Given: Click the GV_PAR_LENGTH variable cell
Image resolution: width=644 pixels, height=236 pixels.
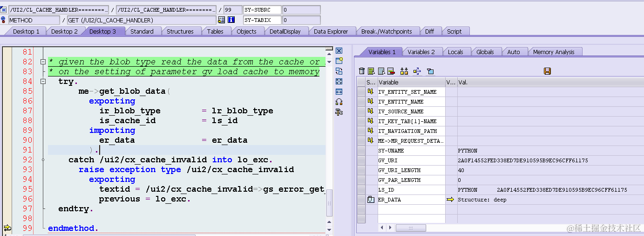Looking at the screenshot, I should [412, 180].
